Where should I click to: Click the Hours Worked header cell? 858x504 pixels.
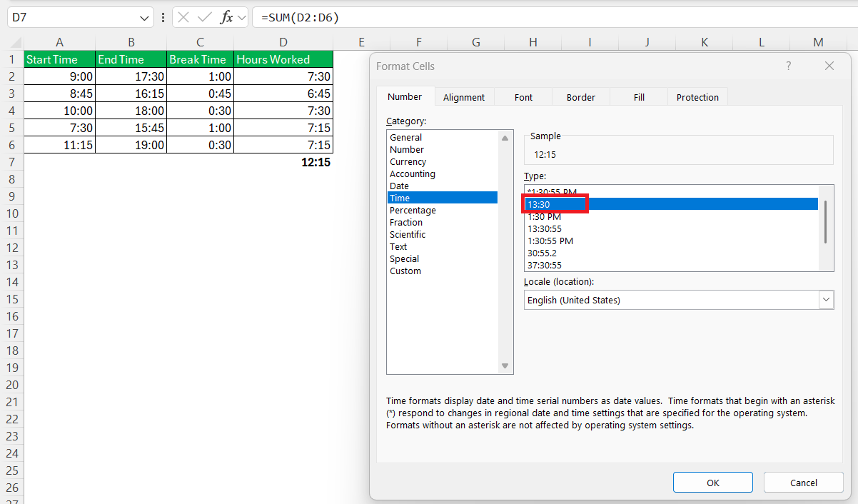pyautogui.click(x=283, y=59)
